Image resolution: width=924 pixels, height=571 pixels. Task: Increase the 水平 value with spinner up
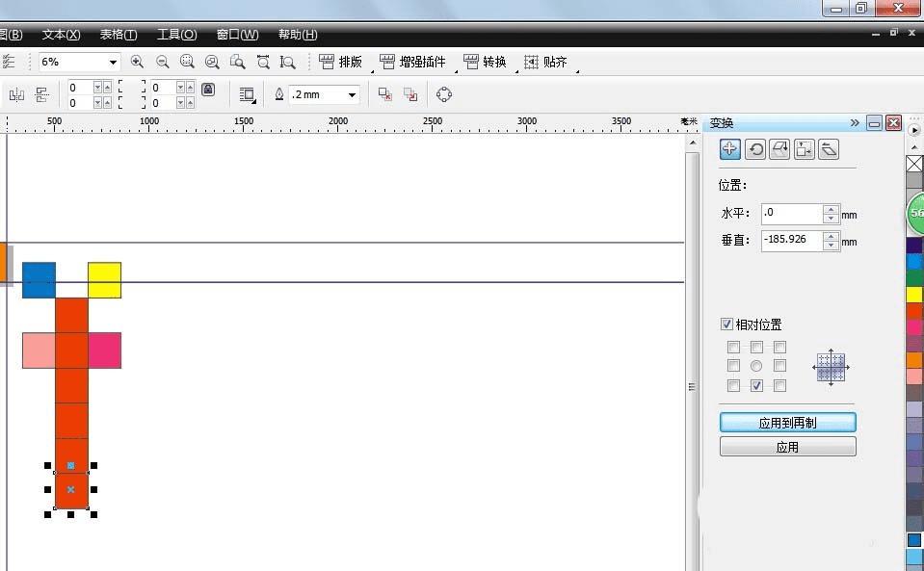pos(831,209)
